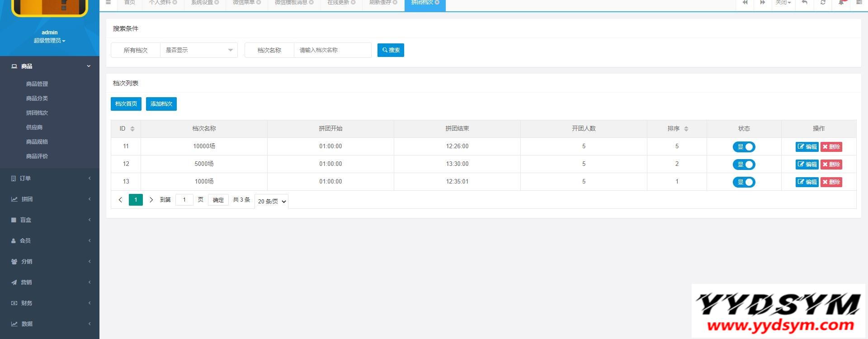
Task: Toggle display status for 10000场 row
Action: tap(744, 147)
